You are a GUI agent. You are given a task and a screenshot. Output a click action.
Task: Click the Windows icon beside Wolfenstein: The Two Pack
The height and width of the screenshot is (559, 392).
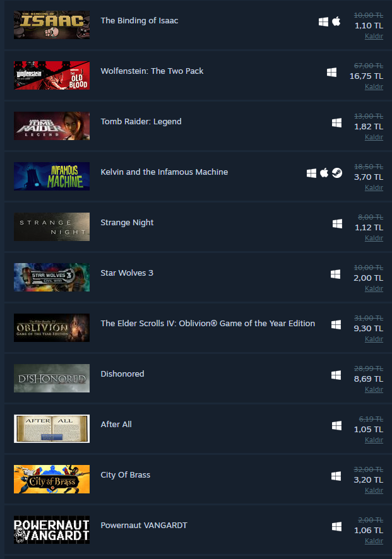tap(332, 73)
